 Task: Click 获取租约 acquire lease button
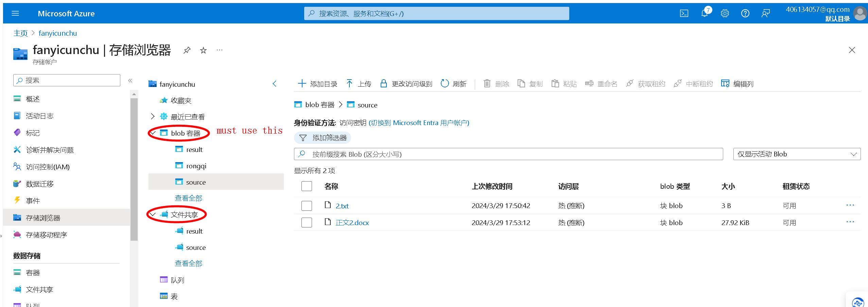[645, 84]
